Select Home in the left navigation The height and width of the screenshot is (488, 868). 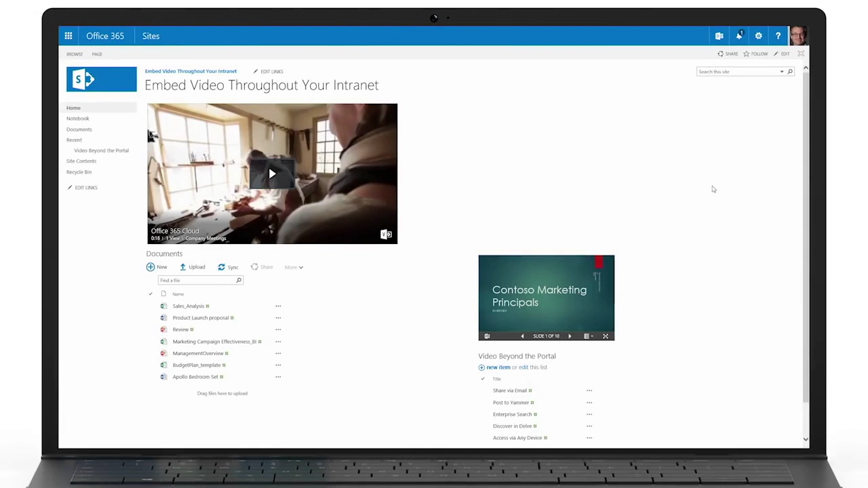(73, 108)
